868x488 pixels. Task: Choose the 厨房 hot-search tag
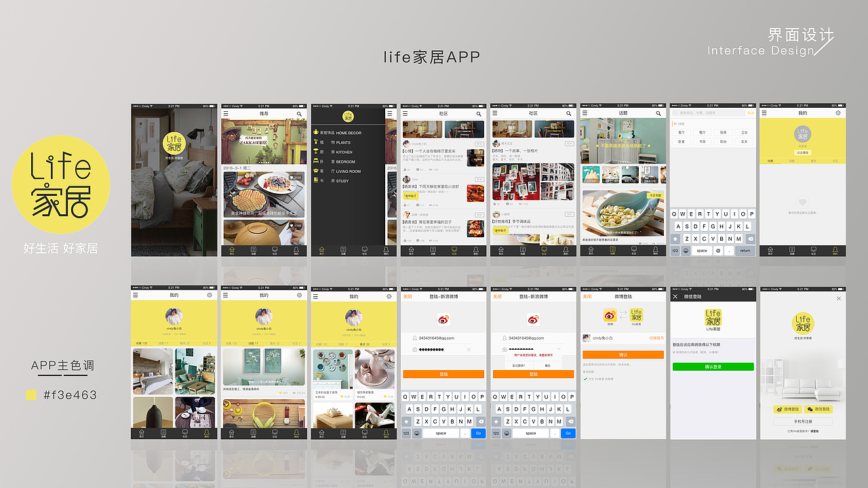tap(724, 133)
